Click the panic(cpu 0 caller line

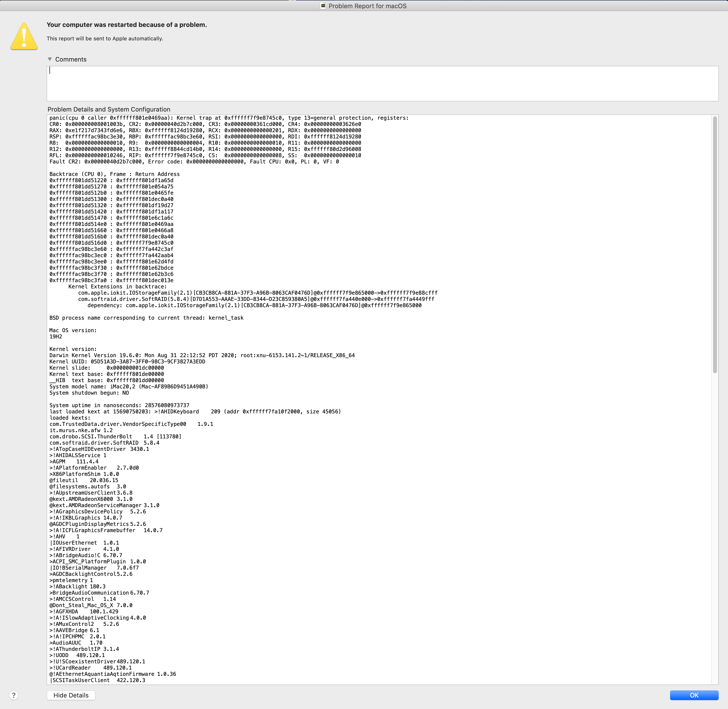tap(229, 118)
